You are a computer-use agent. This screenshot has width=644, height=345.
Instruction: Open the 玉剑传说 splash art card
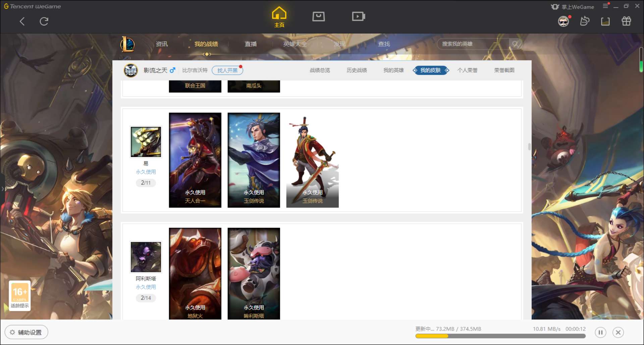click(x=254, y=160)
